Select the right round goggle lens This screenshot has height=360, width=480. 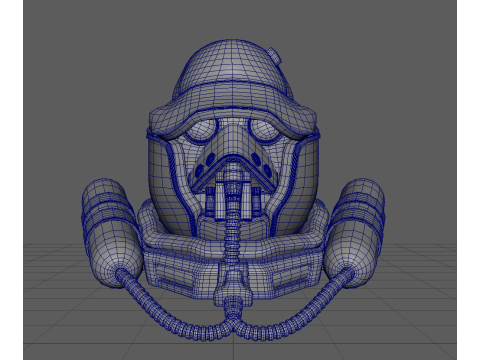point(265,130)
